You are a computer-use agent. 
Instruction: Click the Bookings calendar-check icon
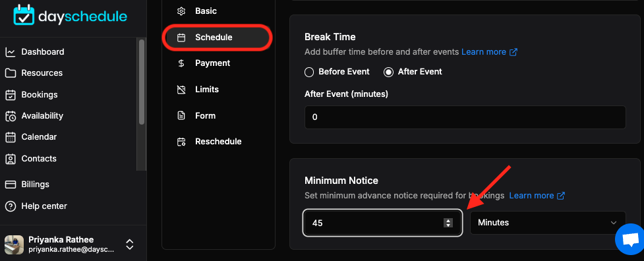[x=11, y=95]
